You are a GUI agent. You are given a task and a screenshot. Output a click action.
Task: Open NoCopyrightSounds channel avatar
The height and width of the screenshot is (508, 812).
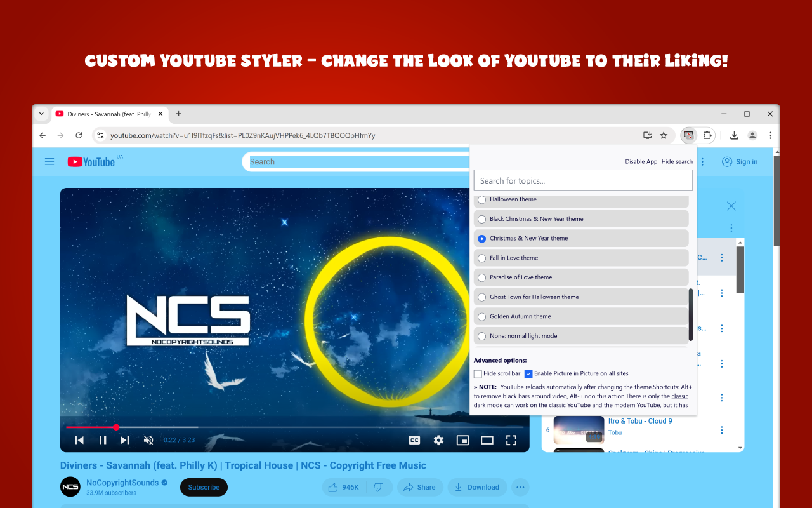click(x=70, y=487)
